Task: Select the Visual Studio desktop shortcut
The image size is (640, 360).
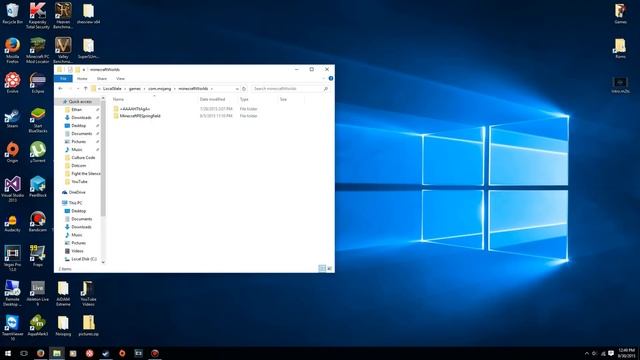Action: click(x=12, y=189)
